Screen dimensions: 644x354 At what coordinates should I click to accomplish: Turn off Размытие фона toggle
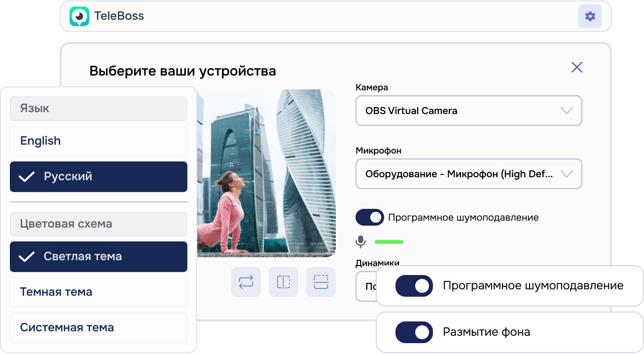tap(414, 332)
